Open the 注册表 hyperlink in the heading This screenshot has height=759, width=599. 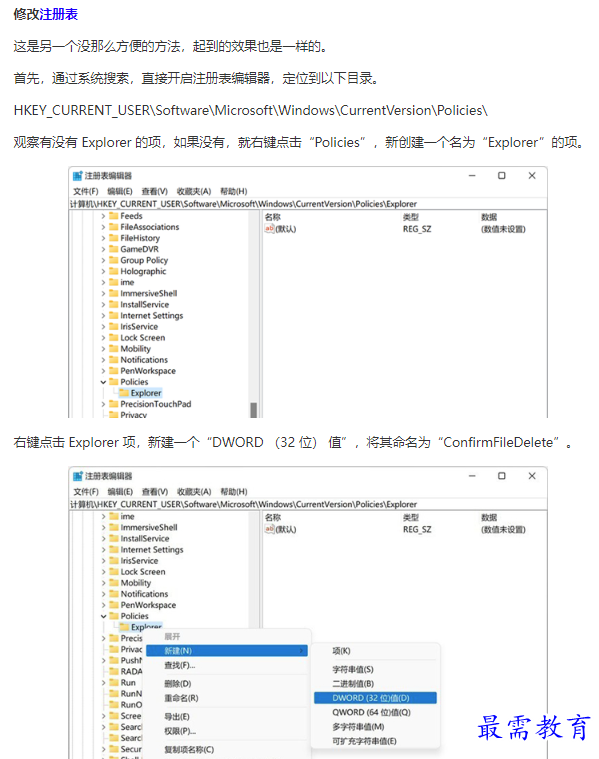tap(59, 14)
